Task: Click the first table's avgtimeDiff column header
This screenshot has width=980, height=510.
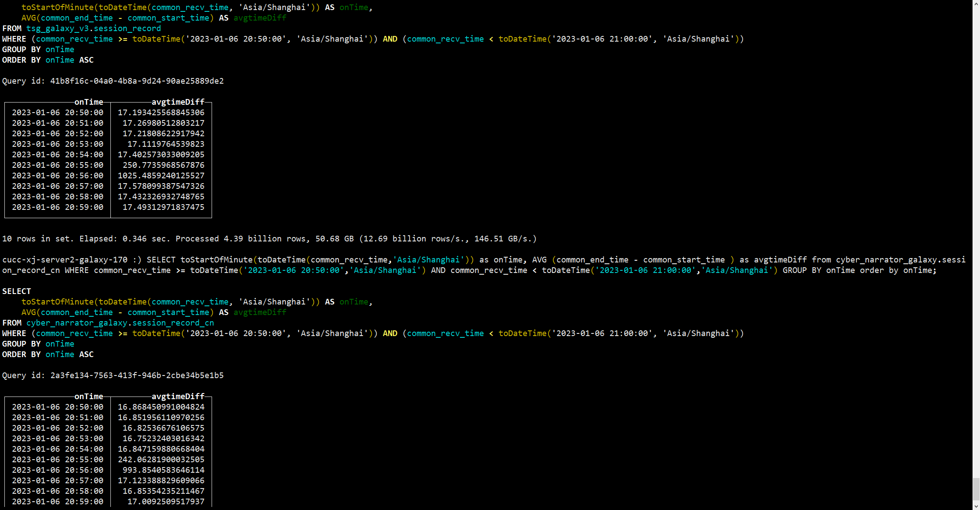Action: [178, 102]
